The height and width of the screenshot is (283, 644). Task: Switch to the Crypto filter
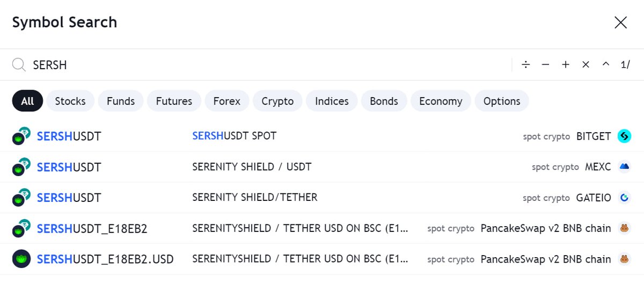point(277,101)
